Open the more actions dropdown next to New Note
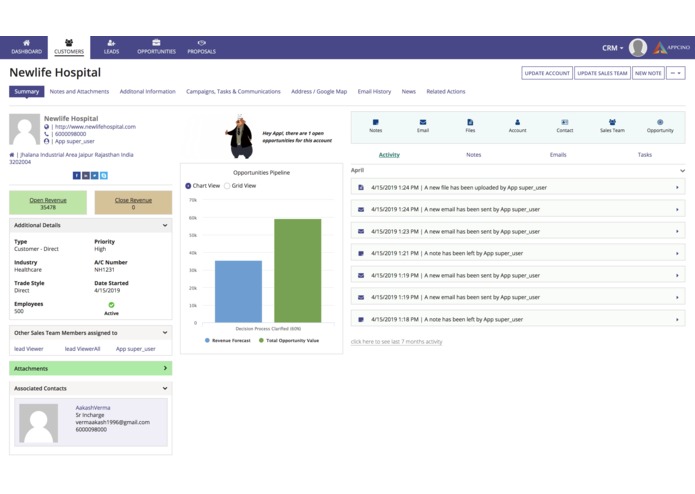 [676, 73]
